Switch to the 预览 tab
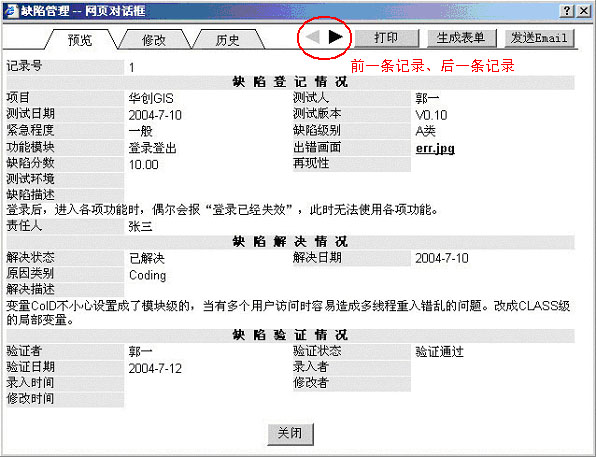This screenshot has height=457, width=596. pyautogui.click(x=80, y=40)
